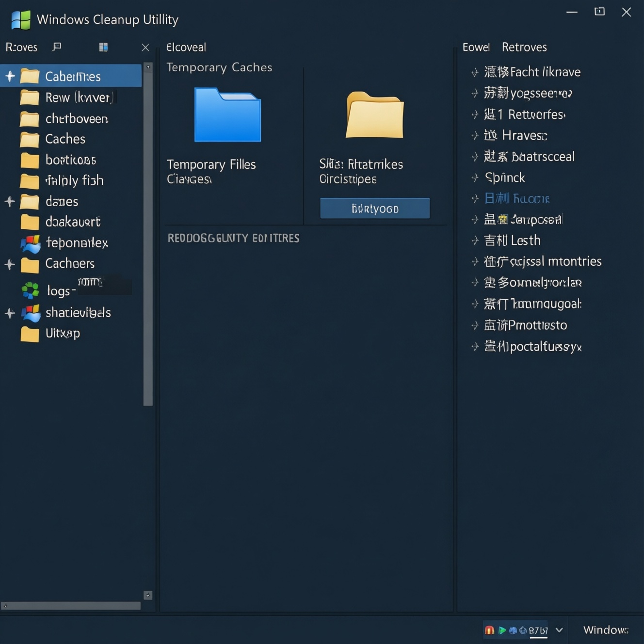Click the Windows label in the status bar
Image resolution: width=644 pixels, height=644 pixels.
tap(606, 630)
